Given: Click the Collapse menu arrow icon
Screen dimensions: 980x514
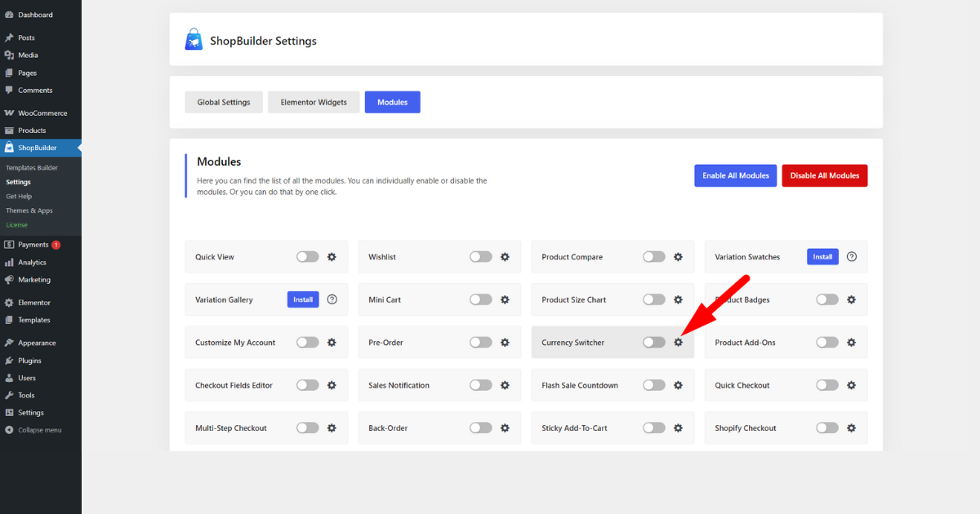Looking at the screenshot, I should [9, 430].
